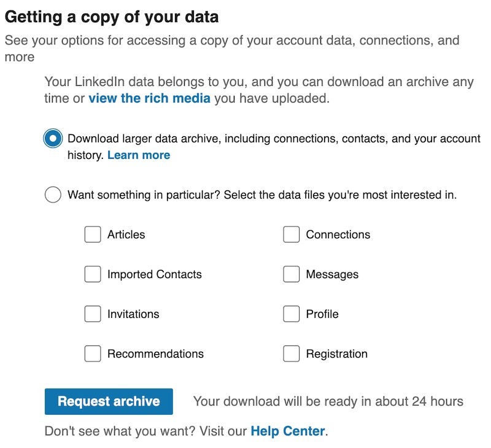Choose the 'Want something in particular?' option
491x448 pixels.
(x=52, y=195)
